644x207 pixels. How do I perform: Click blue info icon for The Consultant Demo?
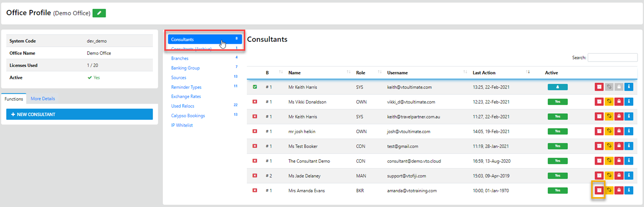pyautogui.click(x=628, y=161)
